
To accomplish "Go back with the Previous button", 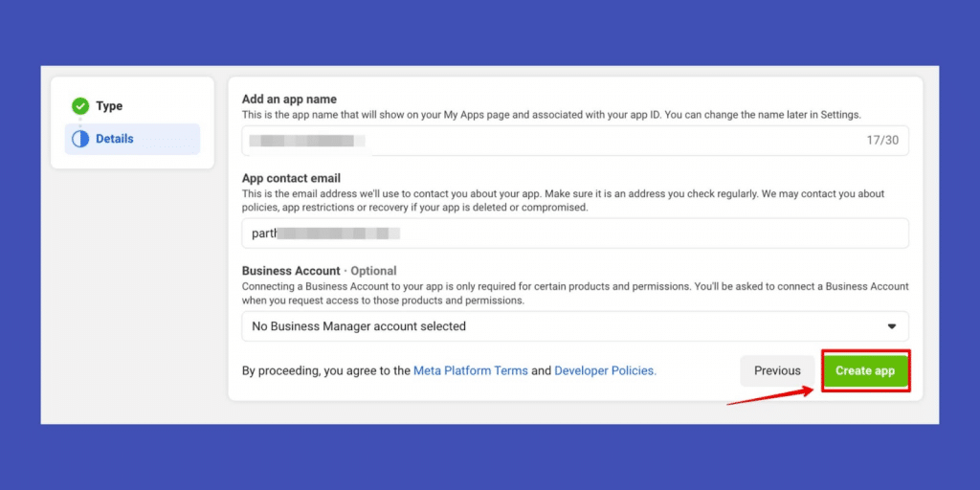I will tap(777, 370).
